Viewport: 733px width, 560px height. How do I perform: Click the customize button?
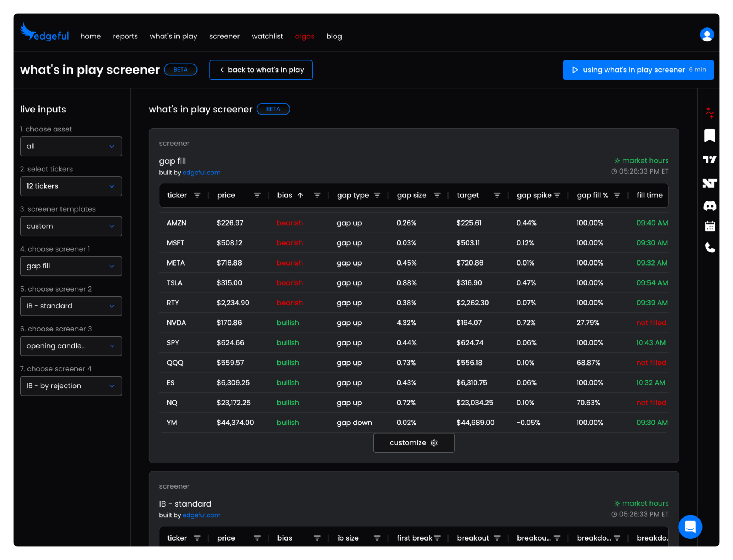[414, 443]
